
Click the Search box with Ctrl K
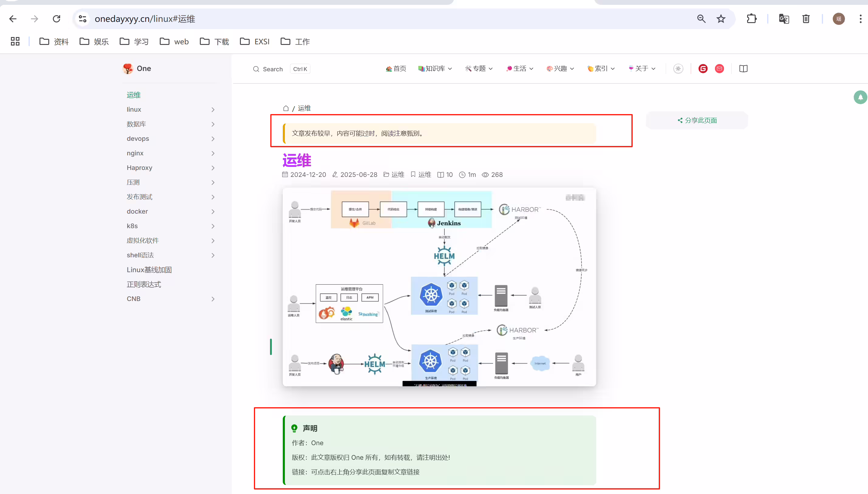point(281,69)
